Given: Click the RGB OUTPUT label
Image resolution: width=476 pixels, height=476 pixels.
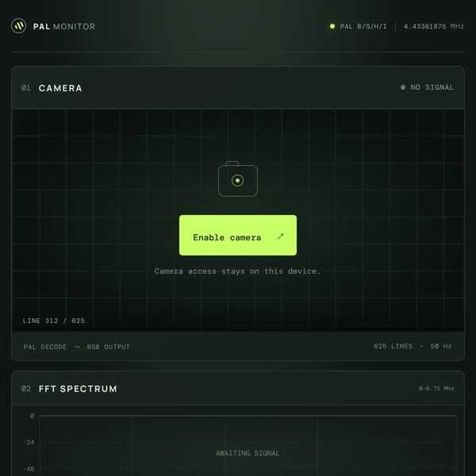Looking at the screenshot, I should 109,347.
